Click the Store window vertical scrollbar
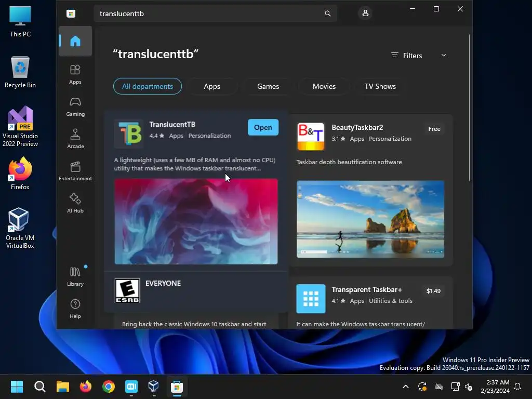 (x=470, y=108)
